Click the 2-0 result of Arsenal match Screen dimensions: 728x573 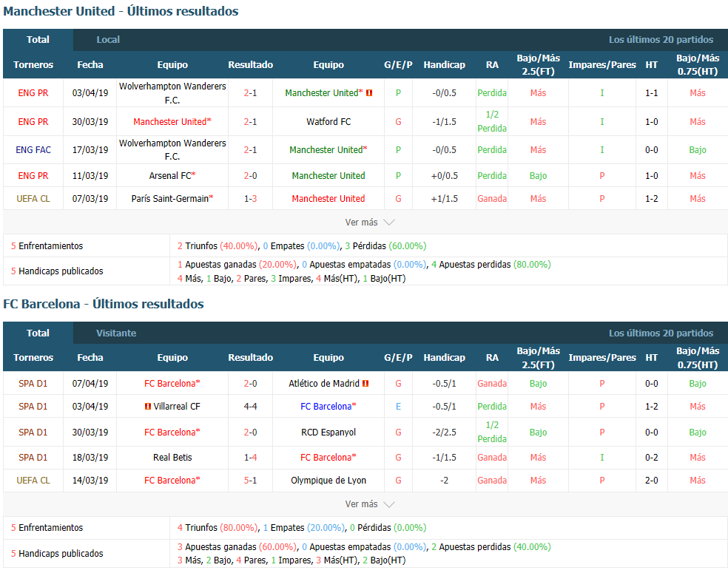click(x=250, y=176)
